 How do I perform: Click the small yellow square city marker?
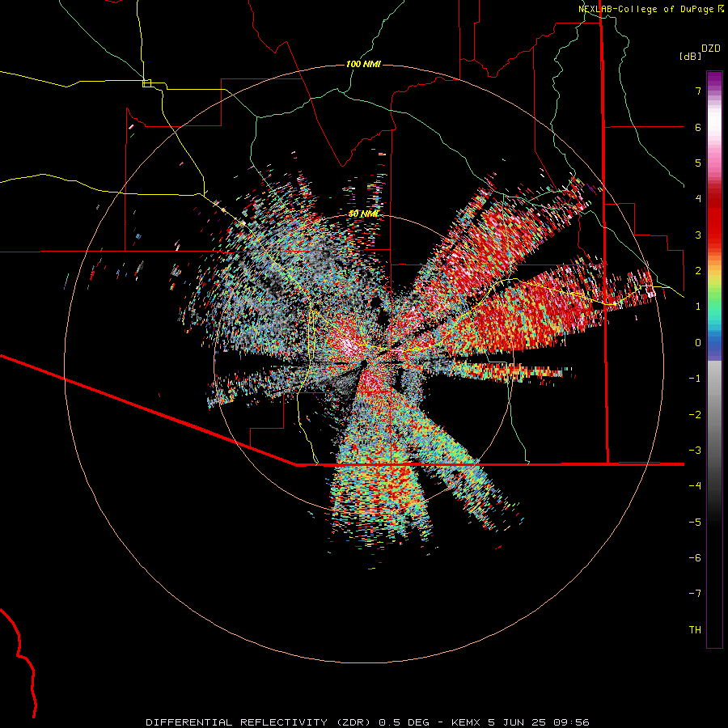point(146,83)
